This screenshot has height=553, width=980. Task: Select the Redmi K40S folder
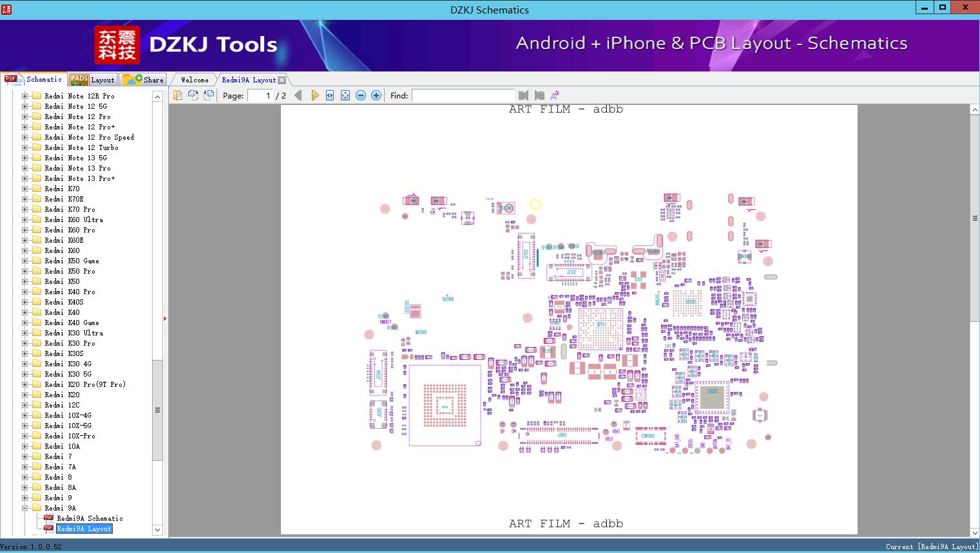tap(64, 302)
